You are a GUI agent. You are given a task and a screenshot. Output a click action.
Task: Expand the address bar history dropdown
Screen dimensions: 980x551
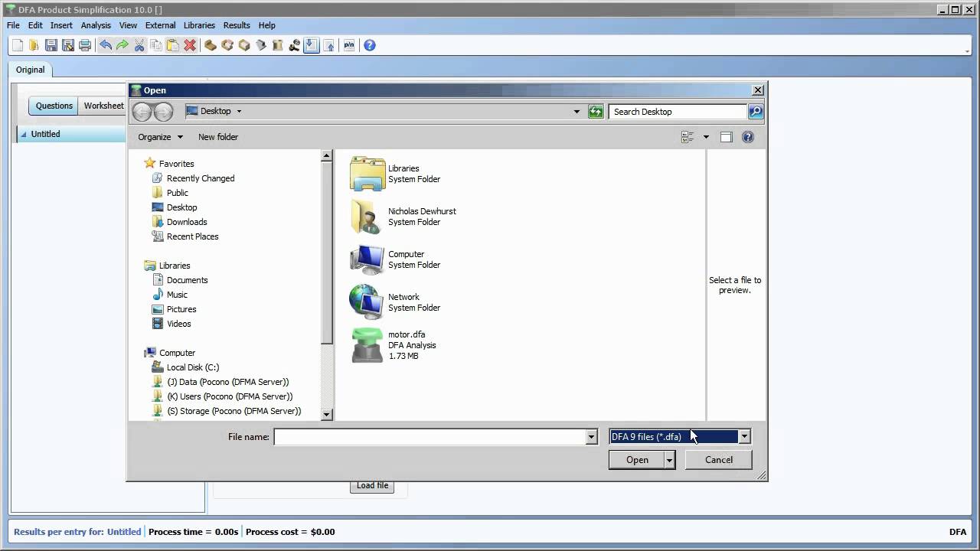pyautogui.click(x=577, y=112)
